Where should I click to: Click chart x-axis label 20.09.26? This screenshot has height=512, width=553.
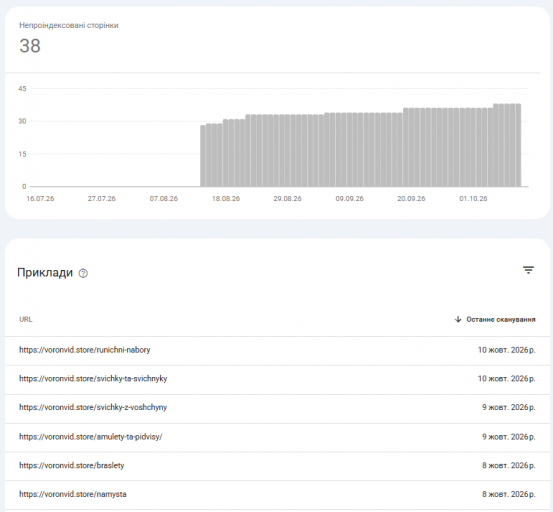(411, 199)
